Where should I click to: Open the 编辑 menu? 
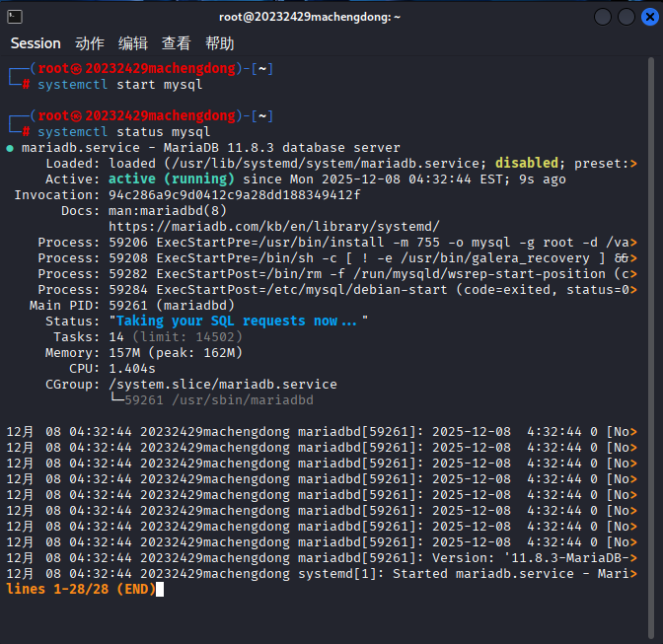tap(133, 43)
